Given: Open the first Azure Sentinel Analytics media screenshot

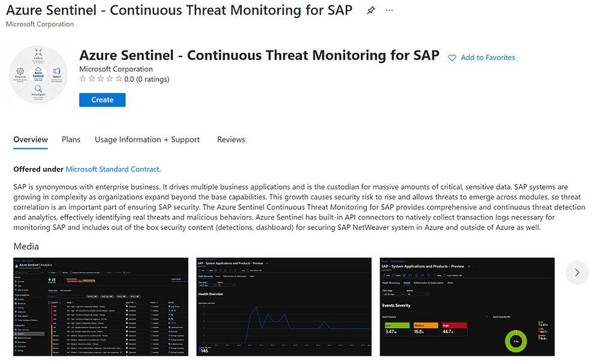Looking at the screenshot, I should (x=100, y=306).
